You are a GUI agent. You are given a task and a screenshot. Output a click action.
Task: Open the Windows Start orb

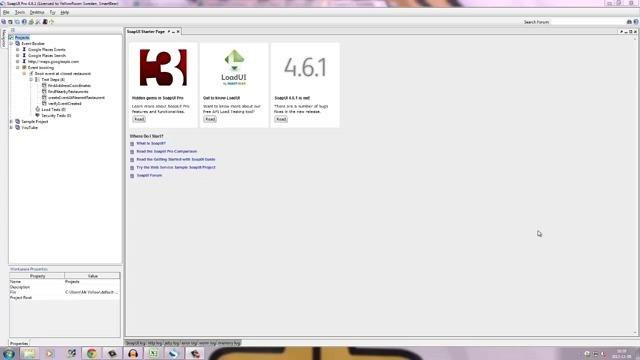9,353
